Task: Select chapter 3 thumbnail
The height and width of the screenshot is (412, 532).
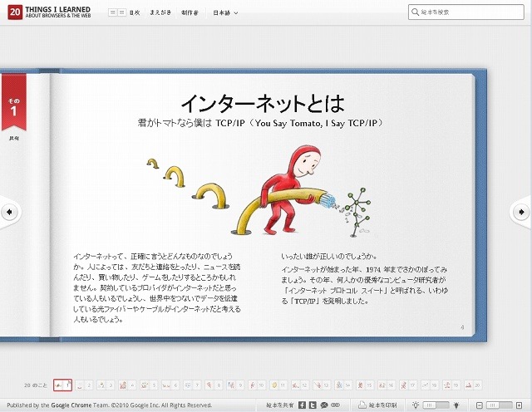Action: tap(106, 385)
